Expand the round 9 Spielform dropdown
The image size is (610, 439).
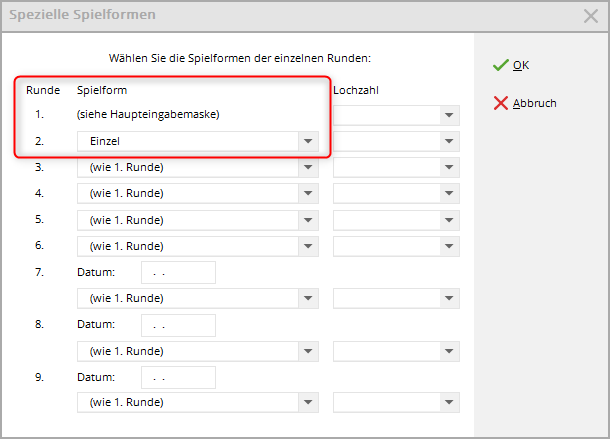pyautogui.click(x=308, y=403)
